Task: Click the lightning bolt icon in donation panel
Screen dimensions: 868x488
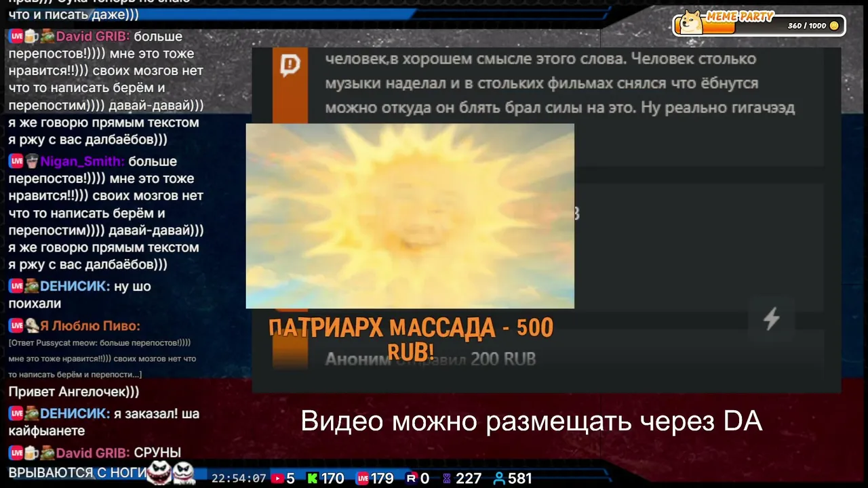Action: [x=771, y=319]
